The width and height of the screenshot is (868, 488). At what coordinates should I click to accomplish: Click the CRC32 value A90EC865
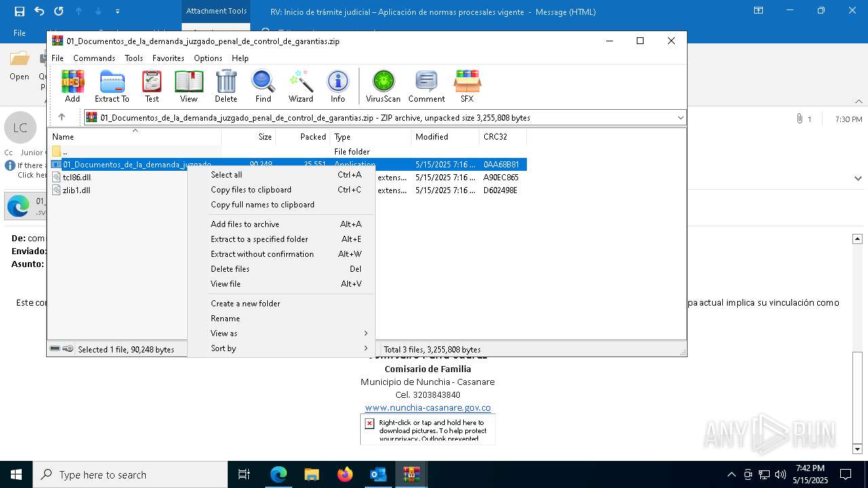pyautogui.click(x=501, y=178)
